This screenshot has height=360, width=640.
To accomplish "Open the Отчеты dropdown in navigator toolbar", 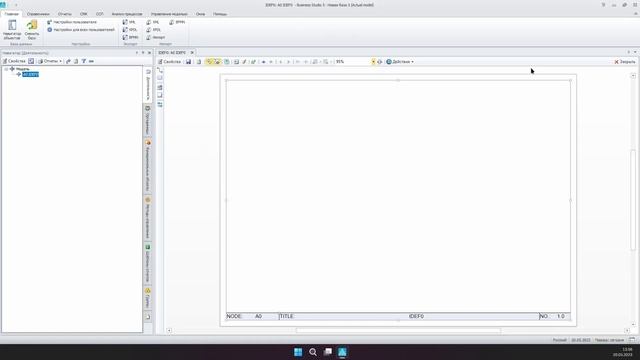I will (x=50, y=61).
